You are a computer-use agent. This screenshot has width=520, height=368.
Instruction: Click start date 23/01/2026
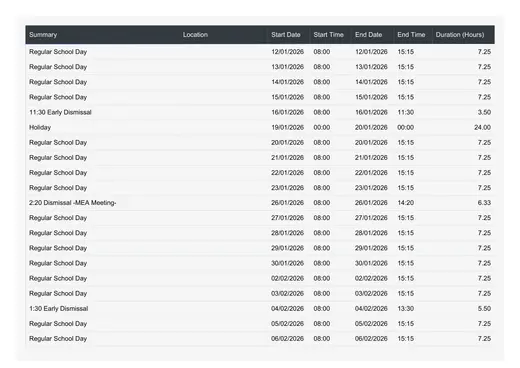[287, 188]
